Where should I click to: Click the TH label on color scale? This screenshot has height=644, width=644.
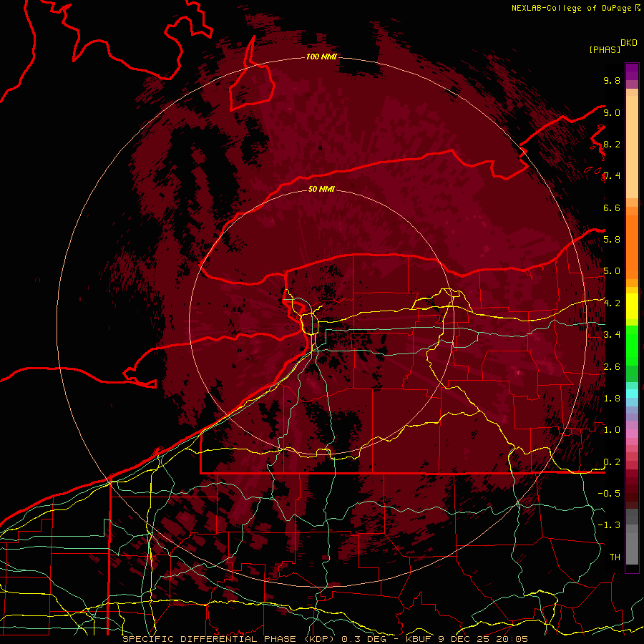click(615, 557)
